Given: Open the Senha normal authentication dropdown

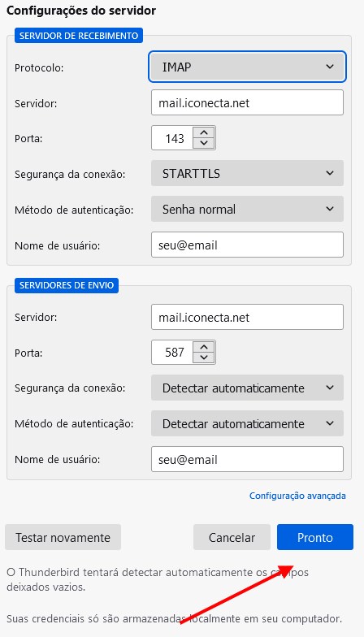Looking at the screenshot, I should tap(247, 210).
